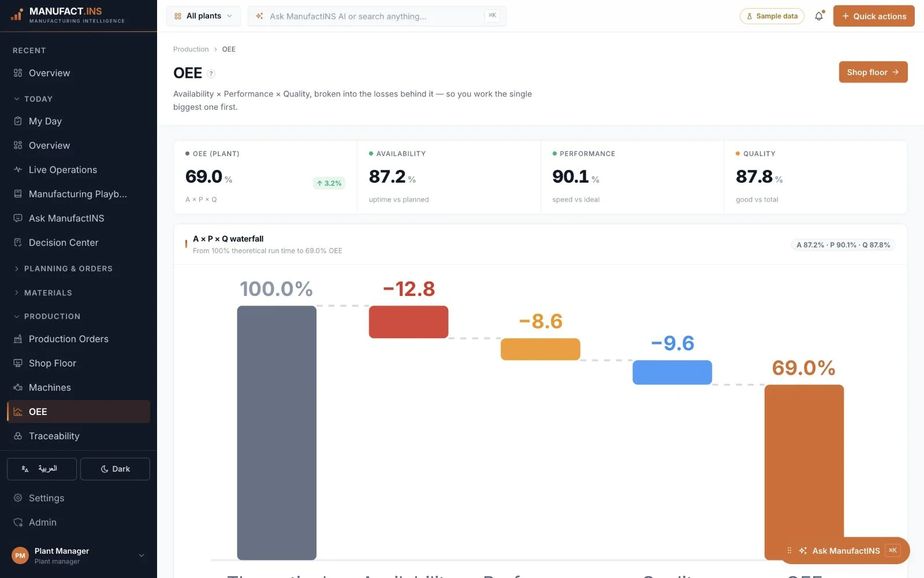Click the red -12.8 availability loss bar
This screenshot has height=578, width=924.
pyautogui.click(x=408, y=322)
